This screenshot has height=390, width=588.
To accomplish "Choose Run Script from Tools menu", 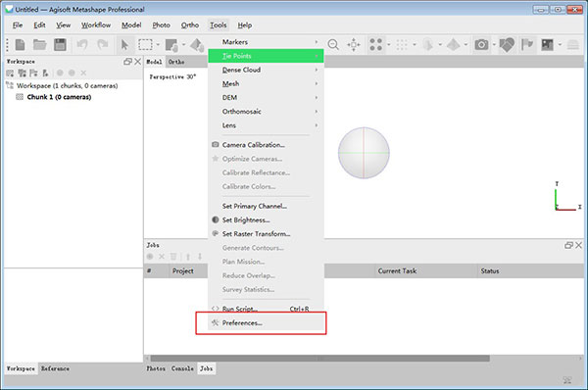I will click(266, 309).
